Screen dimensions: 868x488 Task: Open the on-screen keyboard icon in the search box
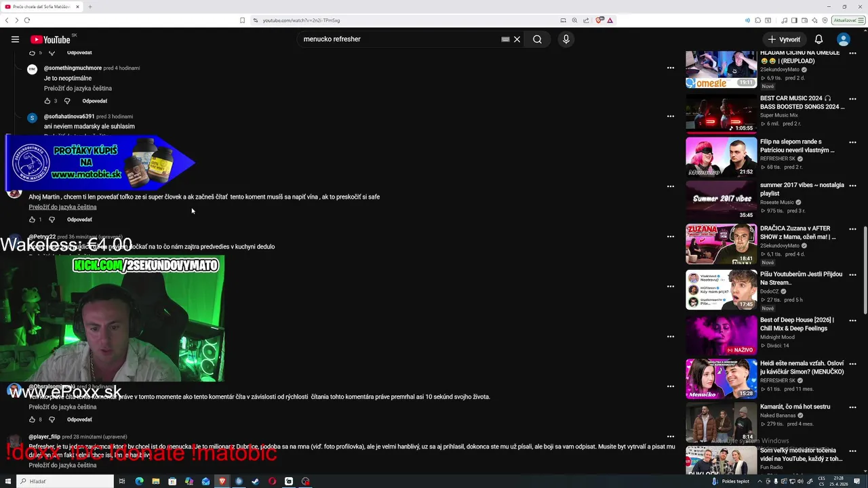[x=505, y=39]
